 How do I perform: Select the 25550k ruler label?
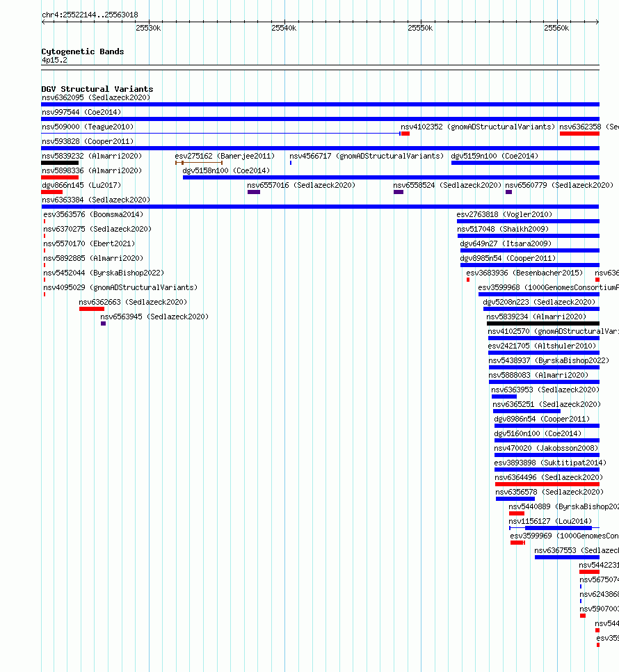click(420, 29)
